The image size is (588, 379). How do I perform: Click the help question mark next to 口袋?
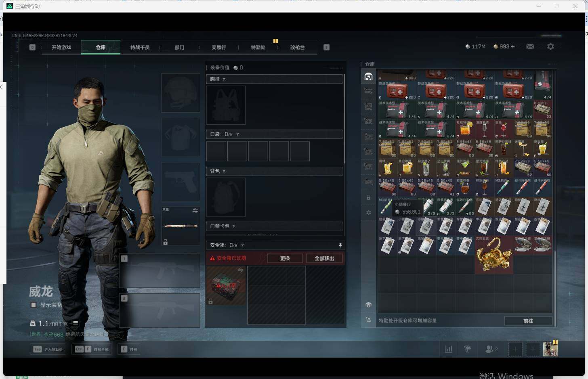237,134
